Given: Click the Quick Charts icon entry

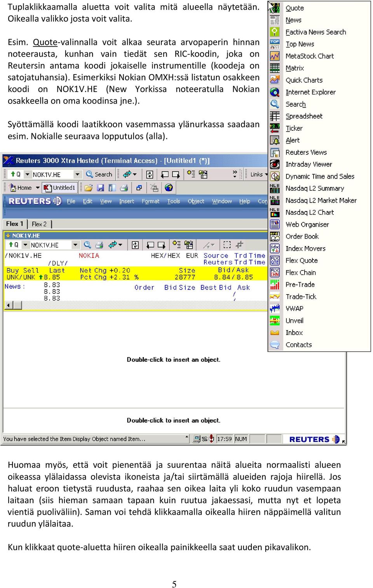Looking at the screenshot, I should [275, 80].
